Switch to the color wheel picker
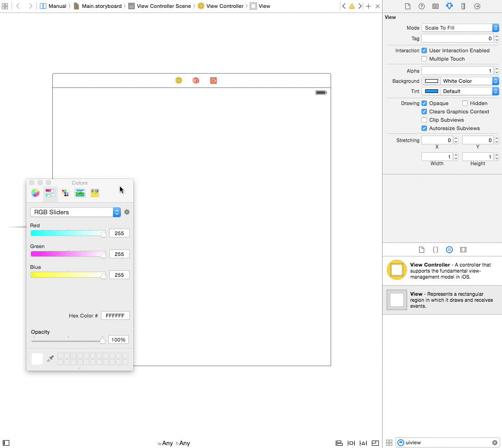This screenshot has width=502, height=448. point(35,193)
